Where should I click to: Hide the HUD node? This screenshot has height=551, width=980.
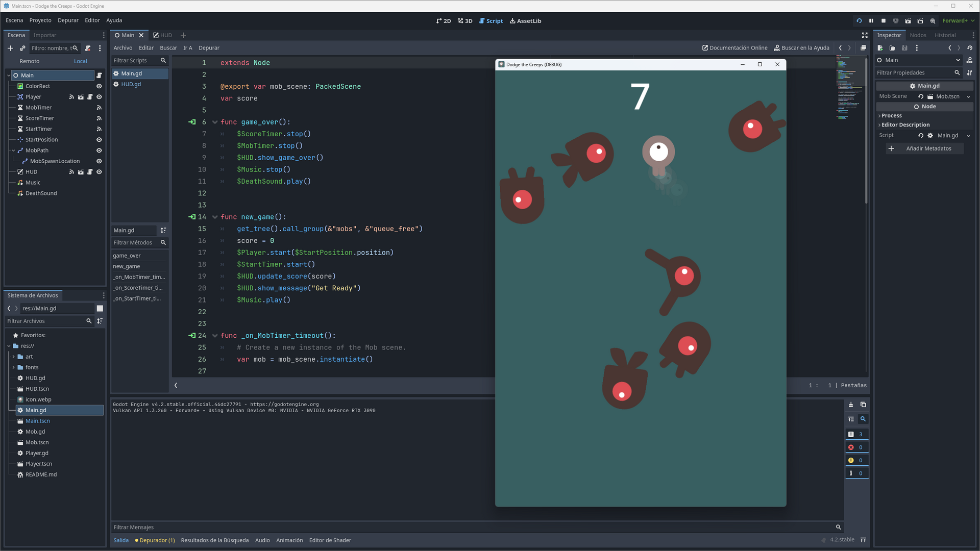click(x=99, y=172)
